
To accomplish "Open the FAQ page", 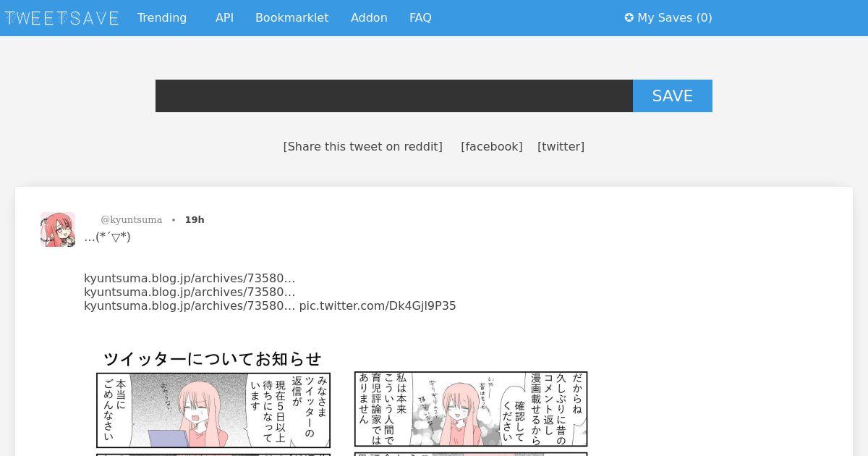I will (x=420, y=18).
